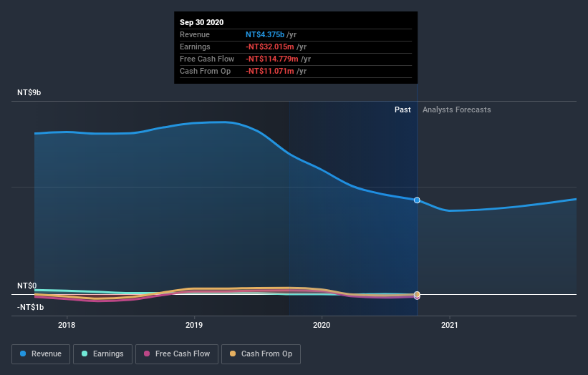Screen dimensions: 588x375
Task: Click the 2018 x-axis label
Action: click(67, 325)
